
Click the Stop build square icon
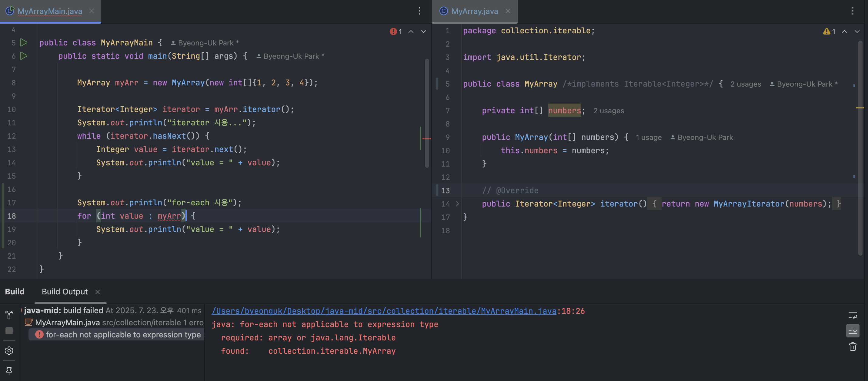9,331
